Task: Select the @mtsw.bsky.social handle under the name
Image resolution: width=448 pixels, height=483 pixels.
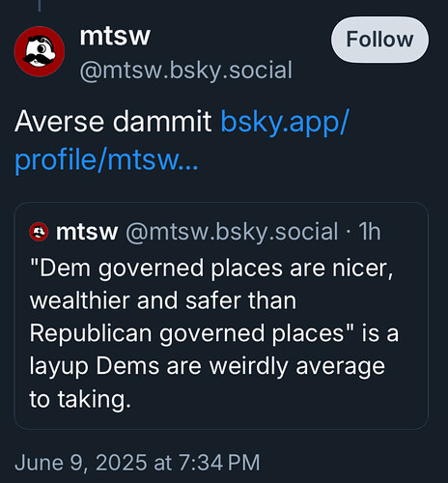Action: [x=186, y=71]
